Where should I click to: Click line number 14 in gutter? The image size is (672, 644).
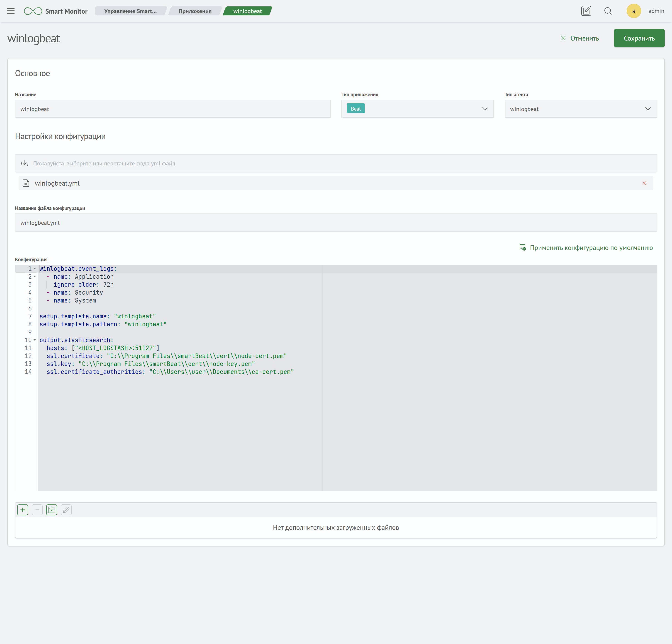[28, 372]
